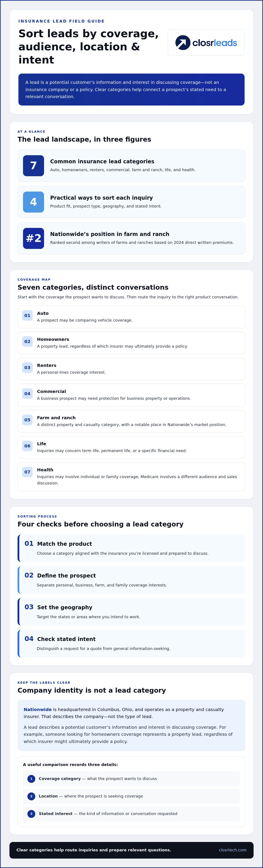Click the #2 Nationwide ranking badge
The image size is (263, 868).
[x=33, y=239]
